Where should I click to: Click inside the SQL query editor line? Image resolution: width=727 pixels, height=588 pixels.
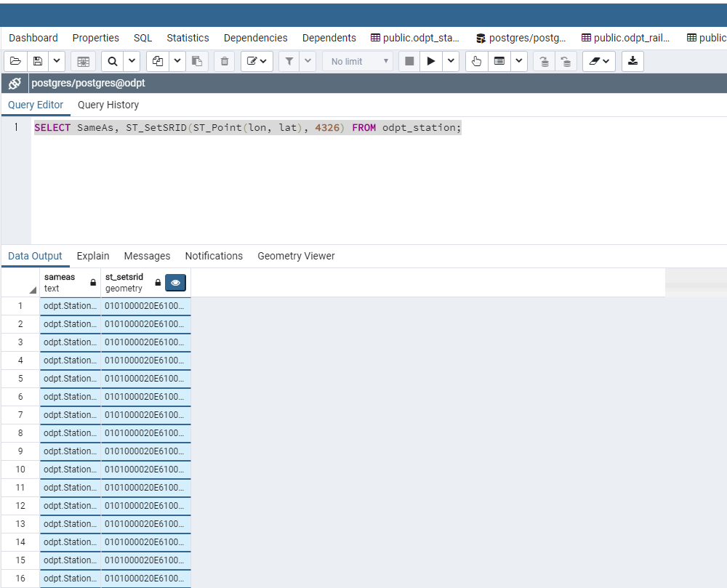pyautogui.click(x=248, y=127)
